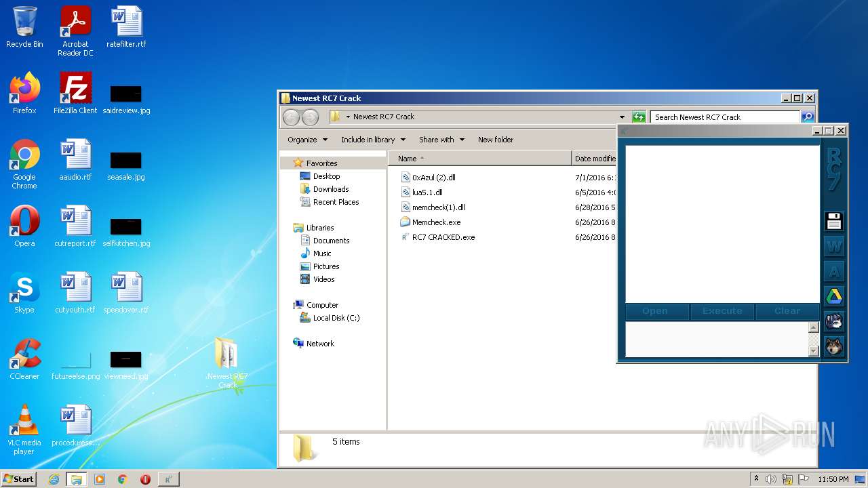Click the Open button in RC7
The height and width of the screenshot is (488, 868).
pyautogui.click(x=655, y=311)
